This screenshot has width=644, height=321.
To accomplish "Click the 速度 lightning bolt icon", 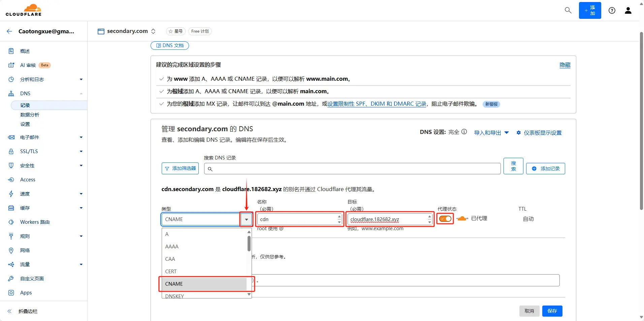I will (x=11, y=194).
